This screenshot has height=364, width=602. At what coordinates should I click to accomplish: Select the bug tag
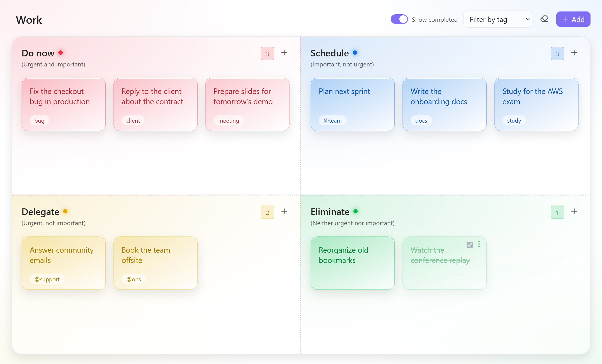pyautogui.click(x=39, y=120)
